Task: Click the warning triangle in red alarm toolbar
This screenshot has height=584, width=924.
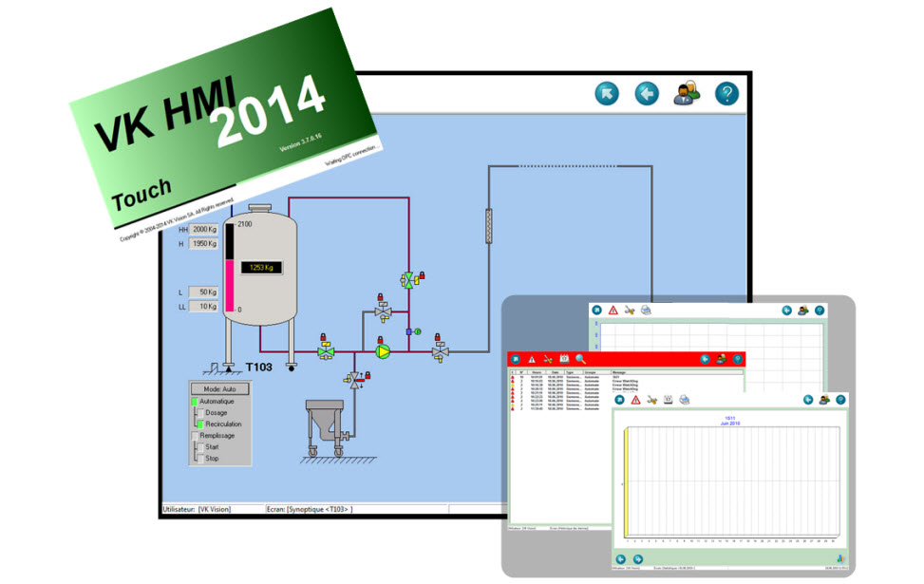Action: click(x=532, y=359)
